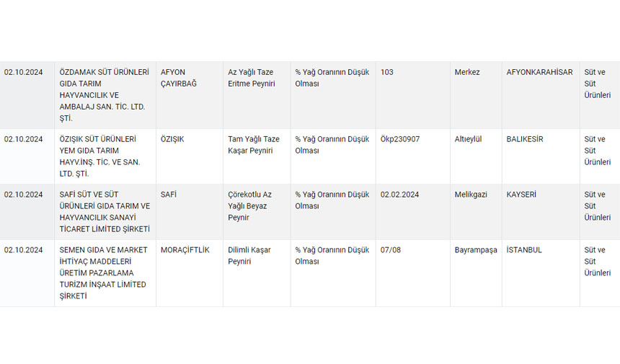Click the 02.02.2024 batch date cell

(x=399, y=195)
